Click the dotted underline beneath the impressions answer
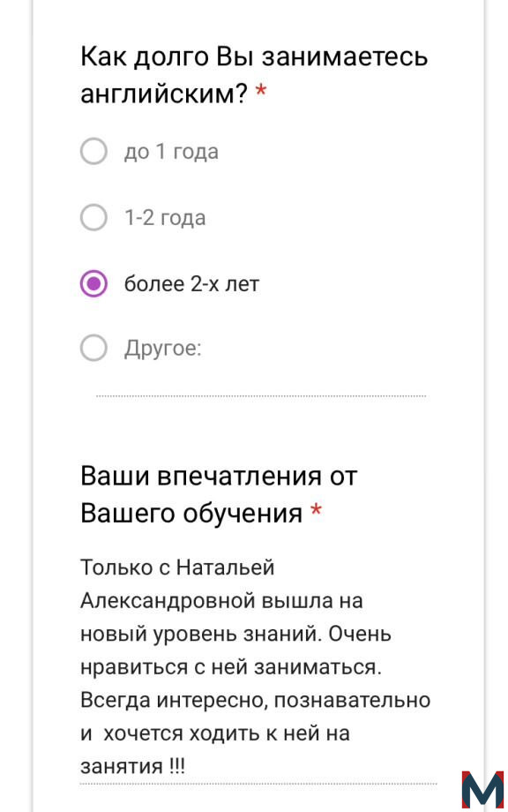 point(258,784)
